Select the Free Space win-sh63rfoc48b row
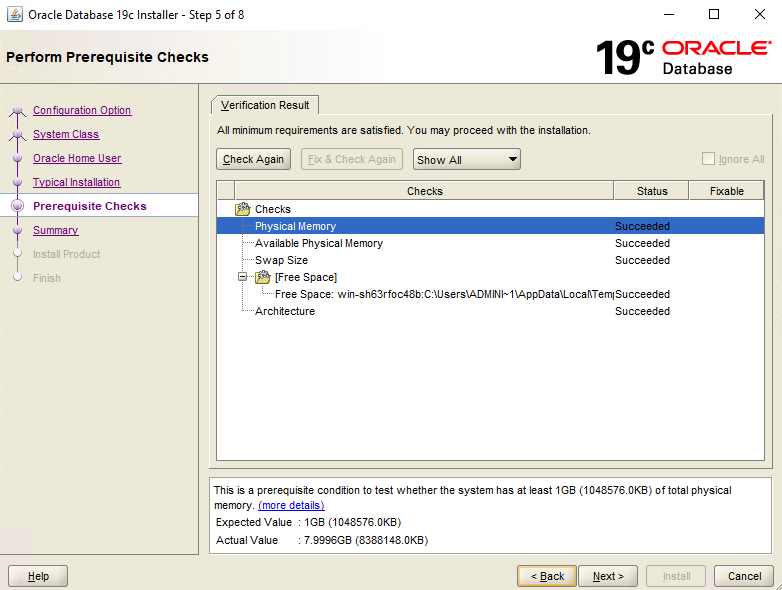Viewport: 782px width, 590px height. coord(490,294)
